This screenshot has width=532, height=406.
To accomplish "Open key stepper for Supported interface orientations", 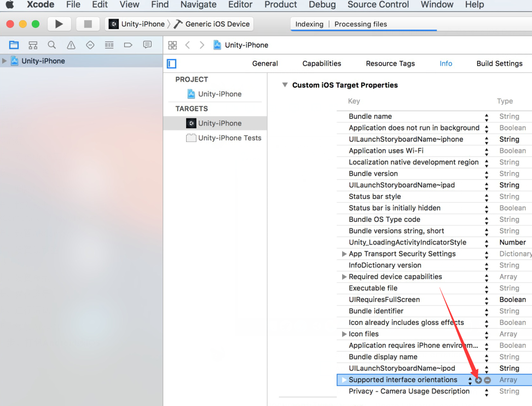I will (470, 381).
